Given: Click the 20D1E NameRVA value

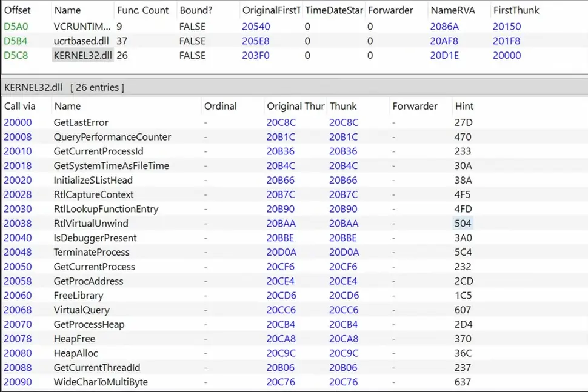Looking at the screenshot, I should 444,56.
